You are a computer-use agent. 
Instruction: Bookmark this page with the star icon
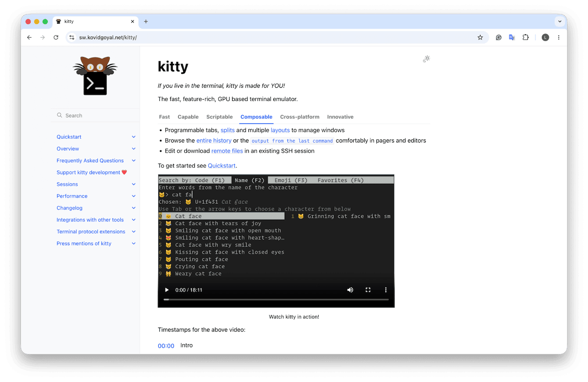pyautogui.click(x=480, y=38)
